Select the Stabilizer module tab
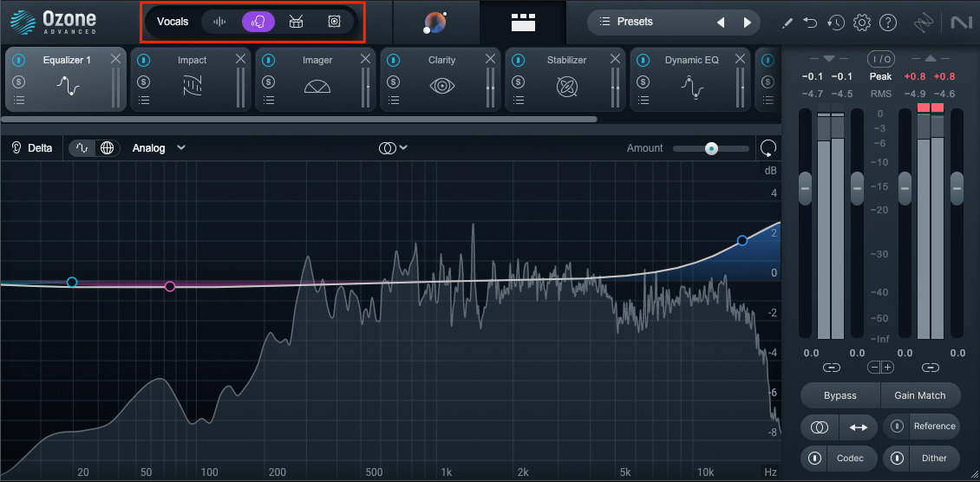 (565, 79)
